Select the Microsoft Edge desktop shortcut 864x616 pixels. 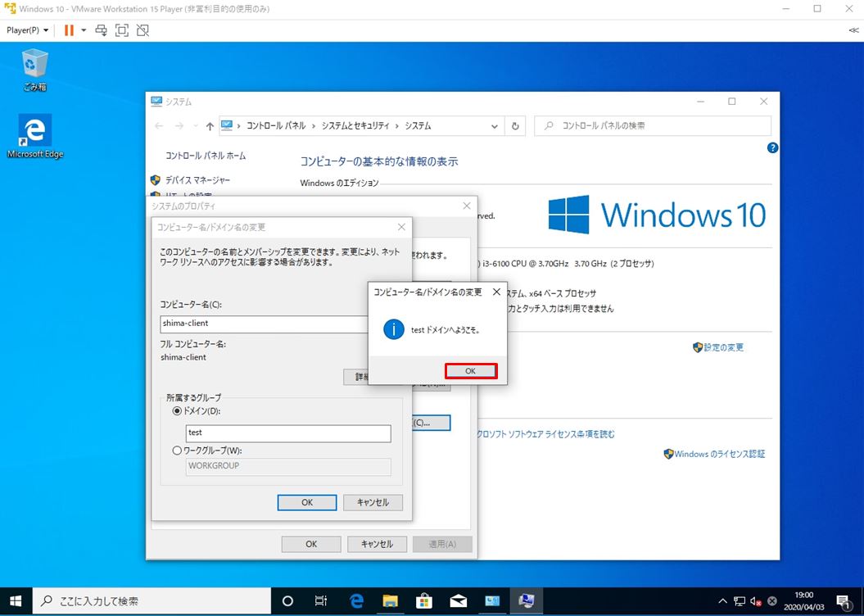[35, 137]
